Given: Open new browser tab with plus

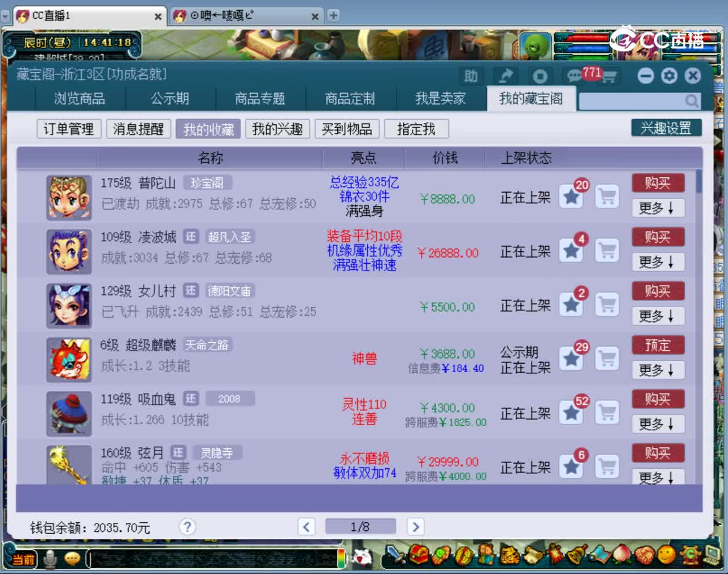Looking at the screenshot, I should click(334, 16).
